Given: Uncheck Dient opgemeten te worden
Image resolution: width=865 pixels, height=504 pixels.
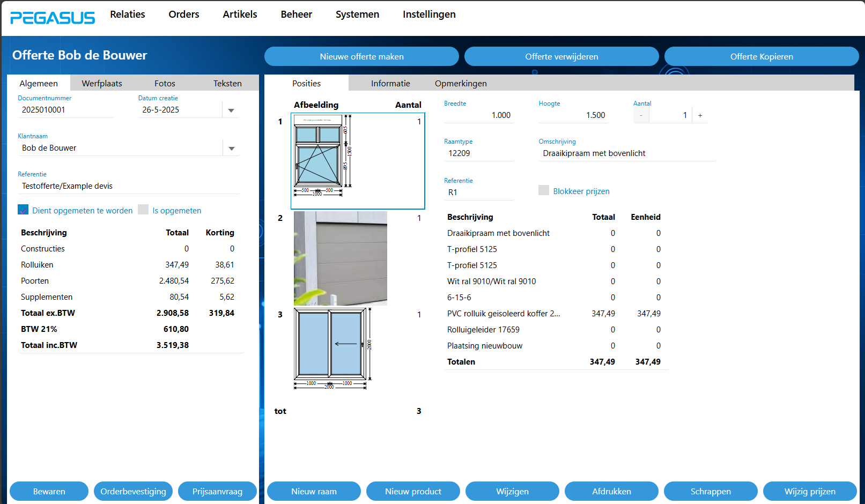Looking at the screenshot, I should pos(23,210).
